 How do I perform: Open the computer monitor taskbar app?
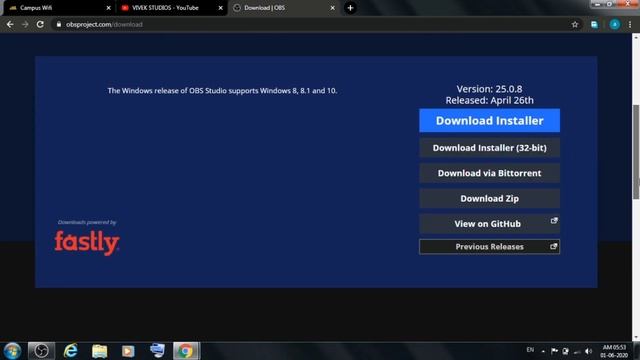click(157, 350)
